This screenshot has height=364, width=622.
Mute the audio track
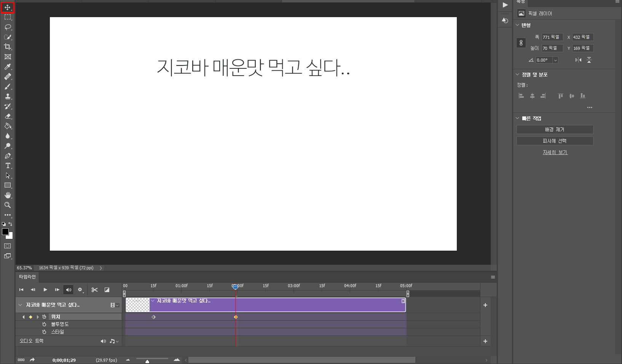point(103,341)
